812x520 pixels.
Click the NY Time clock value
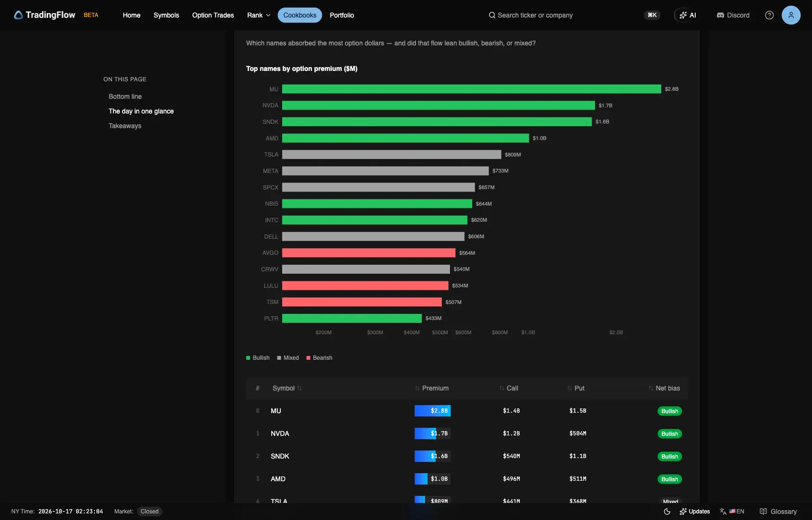pos(70,511)
